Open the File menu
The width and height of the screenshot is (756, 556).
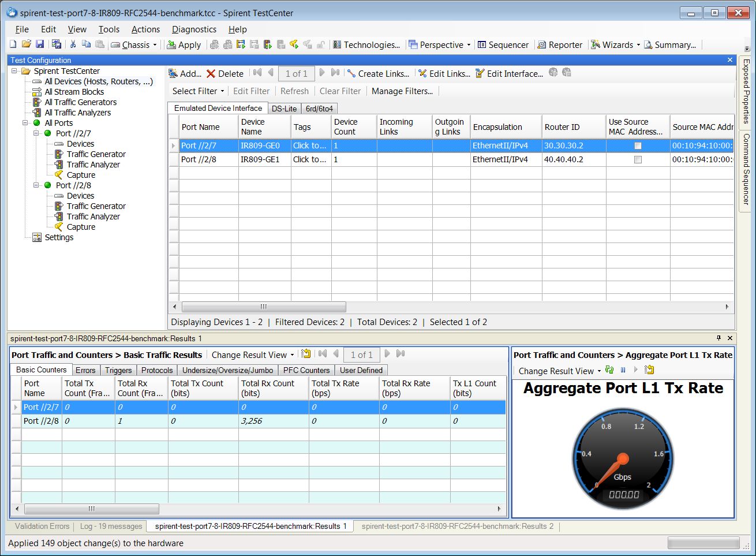[x=22, y=29]
